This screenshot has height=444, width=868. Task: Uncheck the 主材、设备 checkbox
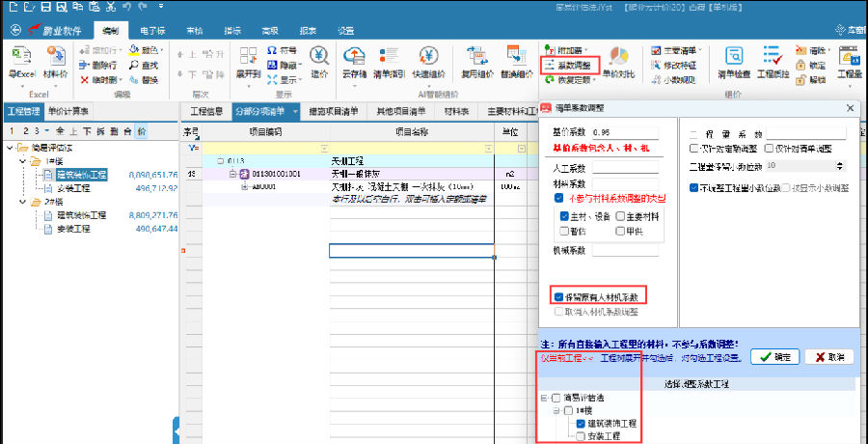[x=565, y=216]
